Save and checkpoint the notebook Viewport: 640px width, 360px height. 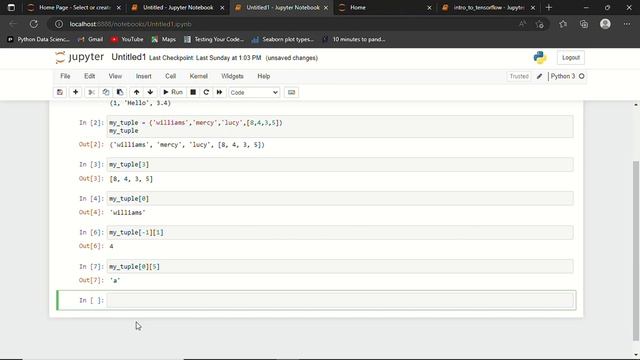60,92
